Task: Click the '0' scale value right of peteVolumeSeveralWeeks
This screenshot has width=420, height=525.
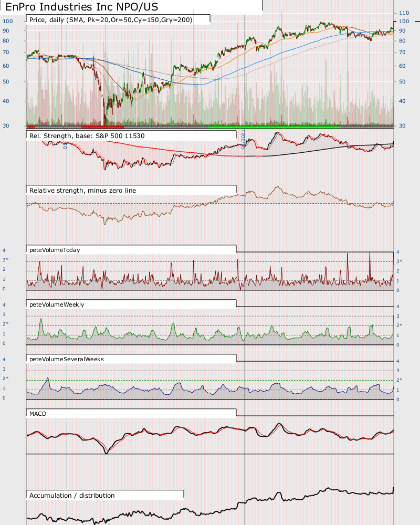Action: pyautogui.click(x=398, y=400)
